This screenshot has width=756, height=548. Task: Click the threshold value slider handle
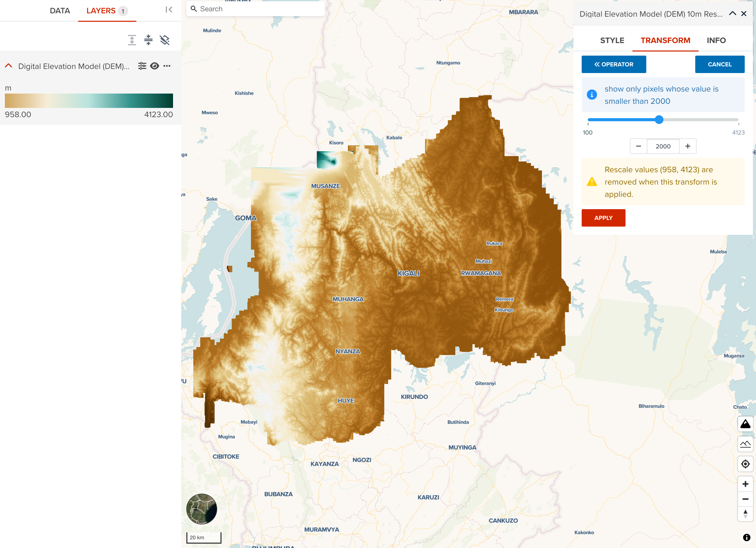coord(659,120)
